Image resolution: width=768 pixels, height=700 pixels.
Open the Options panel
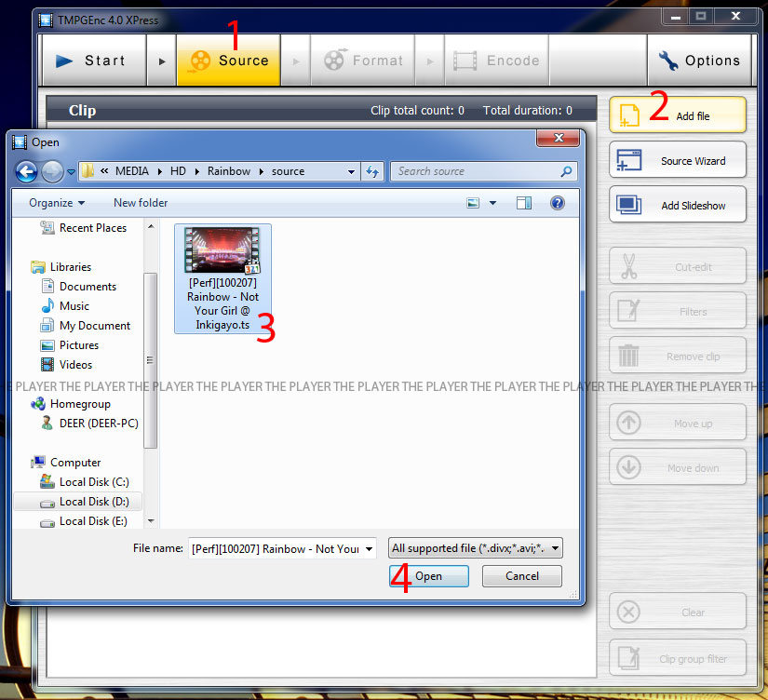(x=699, y=61)
